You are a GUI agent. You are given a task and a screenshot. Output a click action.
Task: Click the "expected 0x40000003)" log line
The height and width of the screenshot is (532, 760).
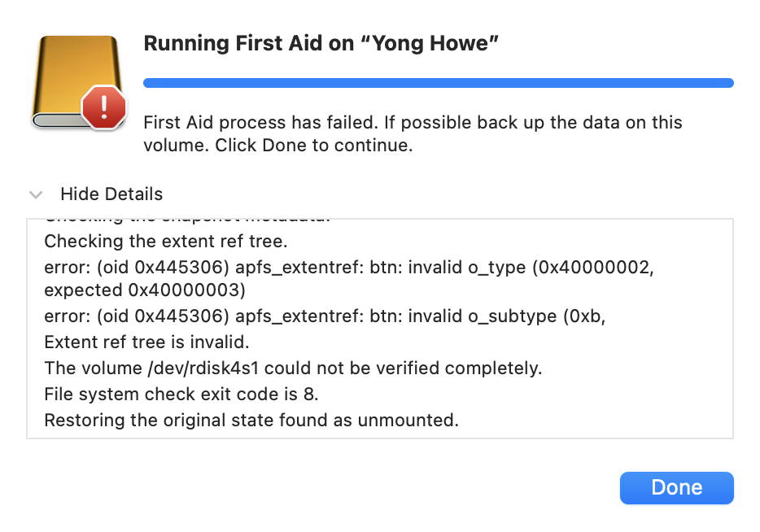coord(144,290)
